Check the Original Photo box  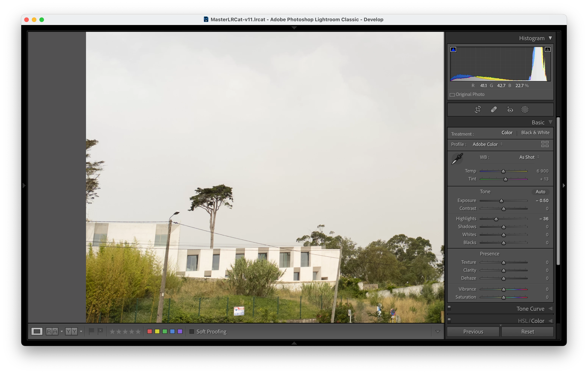coord(452,95)
